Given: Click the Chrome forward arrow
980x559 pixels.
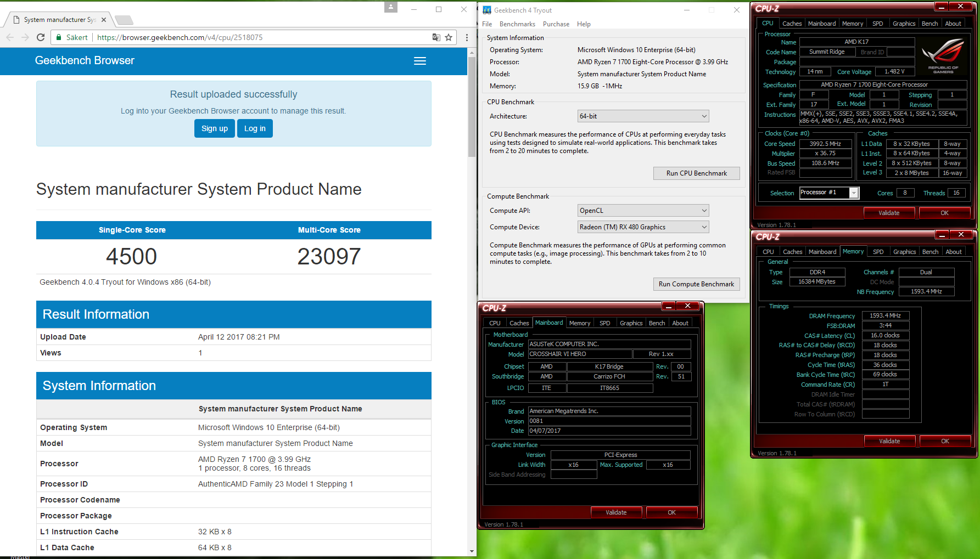Looking at the screenshot, I should 25,37.
